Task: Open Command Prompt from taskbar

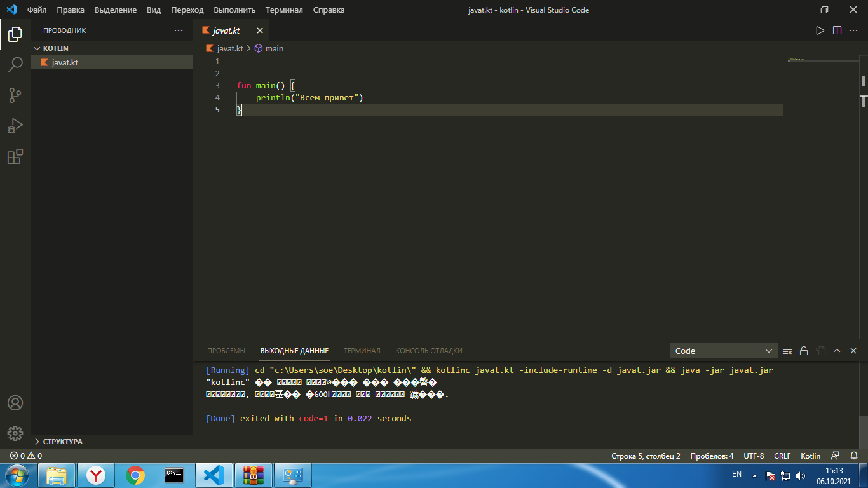Action: [175, 475]
